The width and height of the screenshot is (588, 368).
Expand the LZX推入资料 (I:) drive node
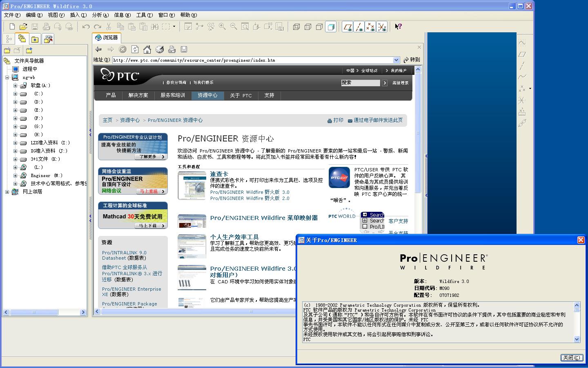[15, 143]
